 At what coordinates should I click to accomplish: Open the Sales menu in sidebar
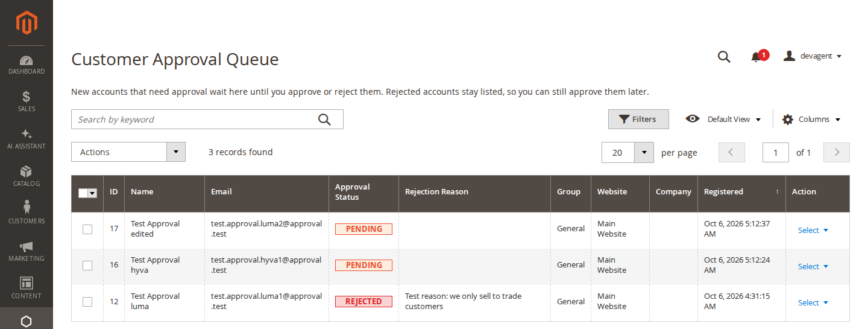coord(27,102)
